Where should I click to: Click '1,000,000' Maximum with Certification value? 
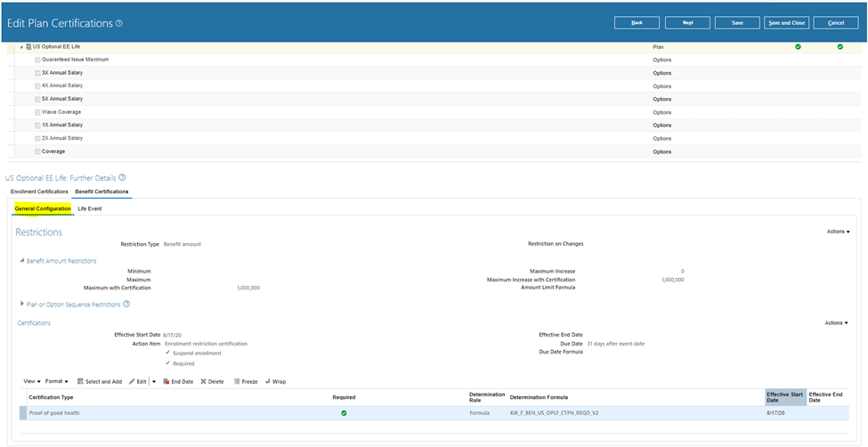point(248,288)
